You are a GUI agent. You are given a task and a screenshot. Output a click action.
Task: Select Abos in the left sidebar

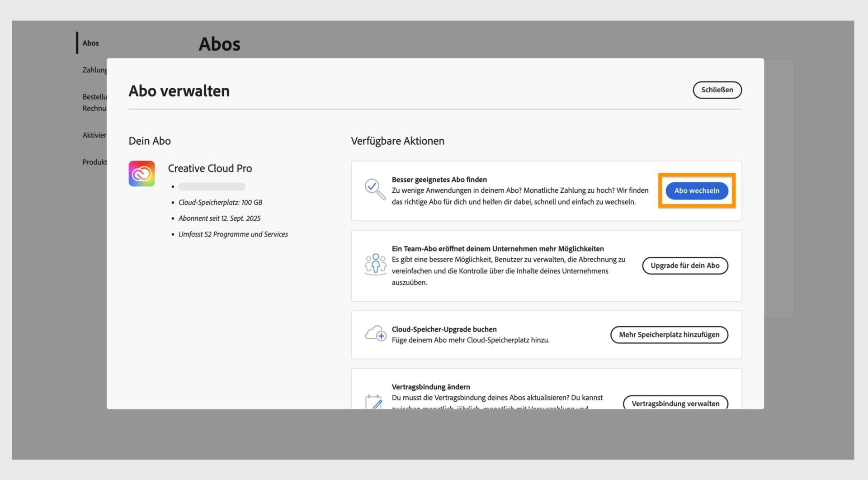pos(90,43)
